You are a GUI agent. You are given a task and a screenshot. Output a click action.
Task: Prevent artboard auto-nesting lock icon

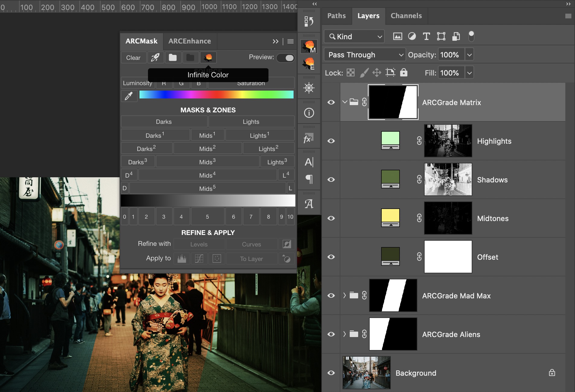390,72
